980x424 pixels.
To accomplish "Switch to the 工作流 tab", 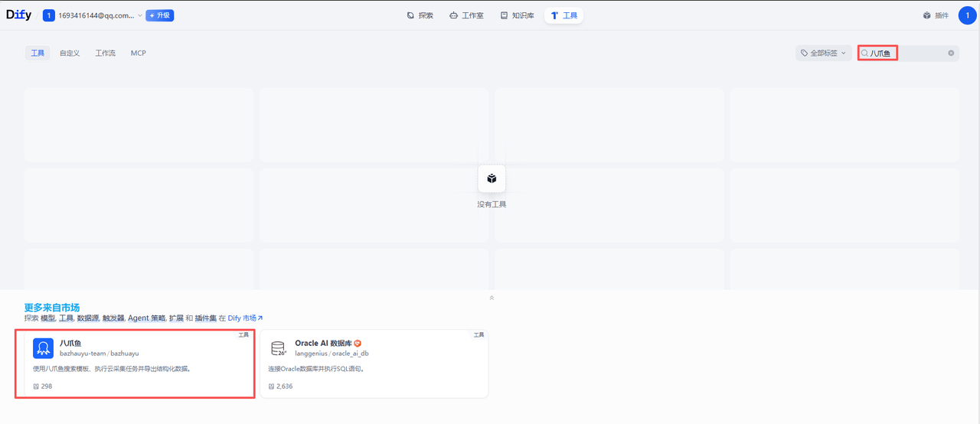I will [105, 53].
